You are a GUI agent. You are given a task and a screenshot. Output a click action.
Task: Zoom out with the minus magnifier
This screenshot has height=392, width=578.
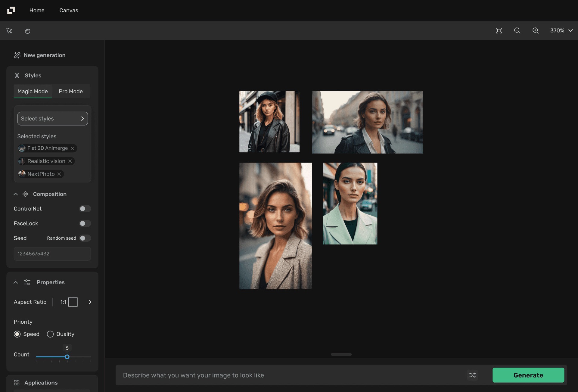point(517,30)
